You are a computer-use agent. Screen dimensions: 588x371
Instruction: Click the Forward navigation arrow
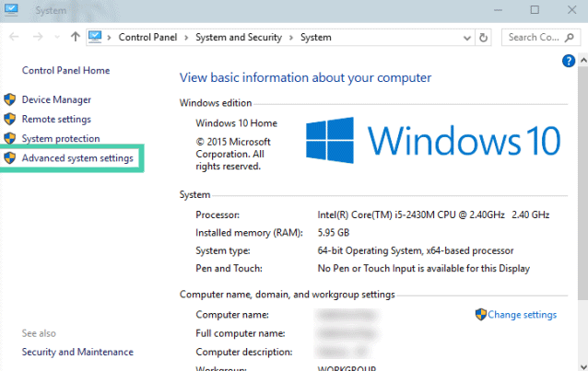click(38, 37)
